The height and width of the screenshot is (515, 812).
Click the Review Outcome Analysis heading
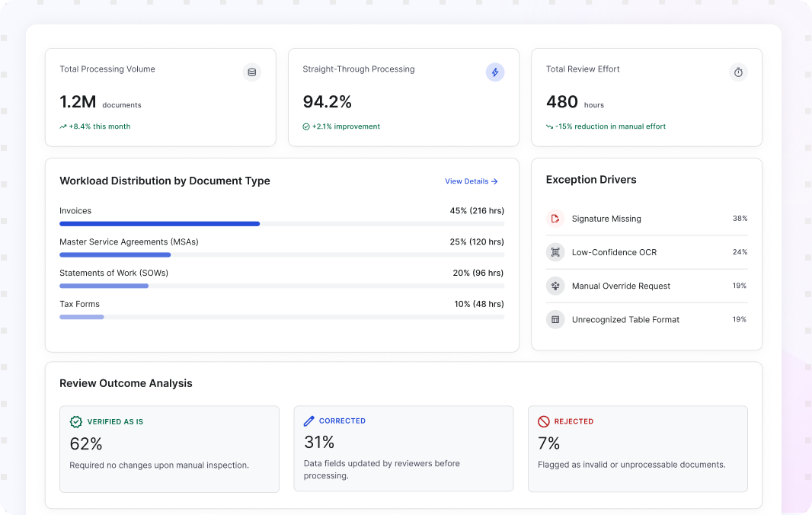tap(126, 383)
